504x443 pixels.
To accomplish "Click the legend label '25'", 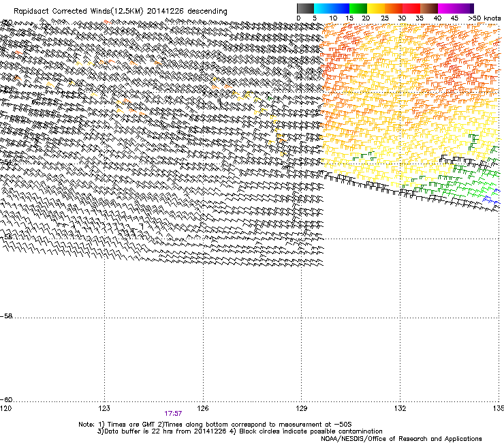I will pos(385,18).
